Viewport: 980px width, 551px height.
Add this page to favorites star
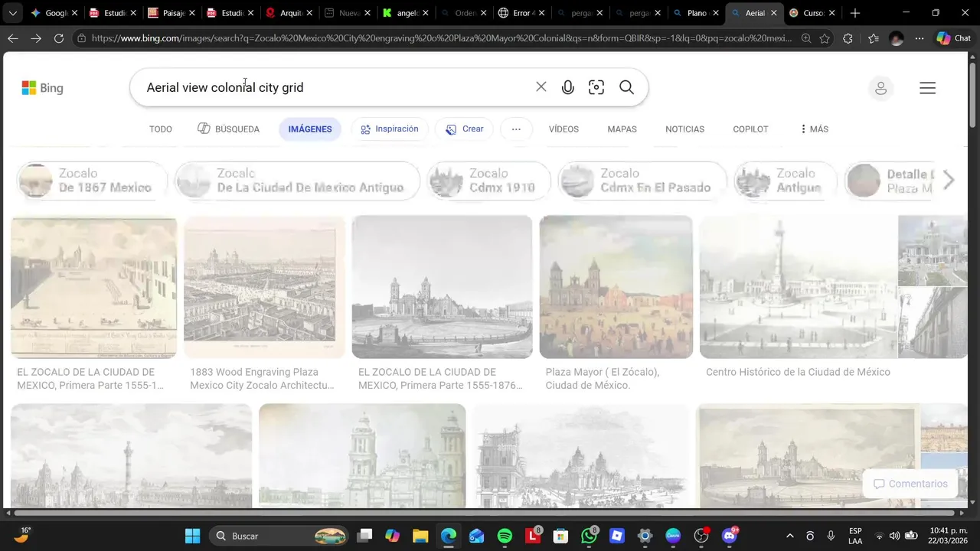(825, 38)
